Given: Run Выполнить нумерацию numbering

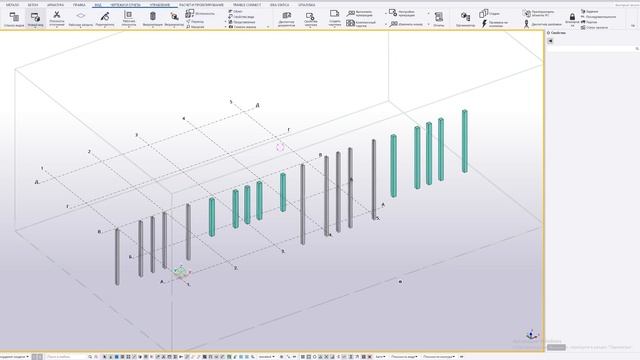Looking at the screenshot, I should 359,14.
